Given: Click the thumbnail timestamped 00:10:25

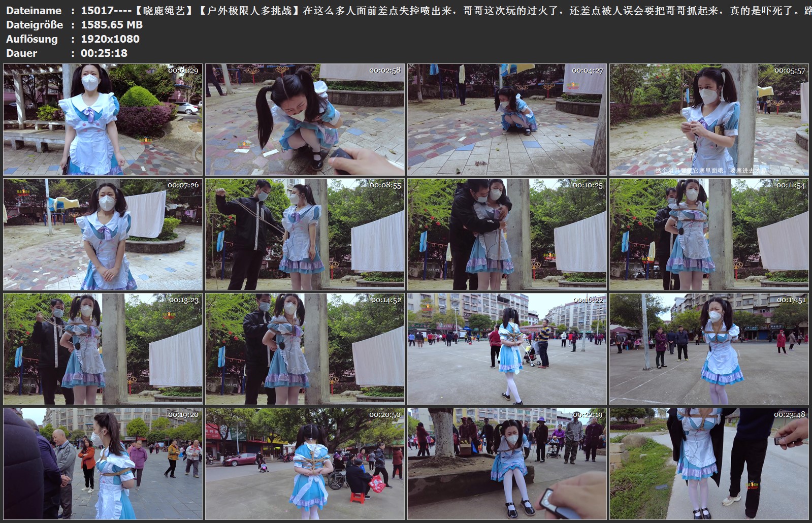Looking at the screenshot, I should pos(507,234).
